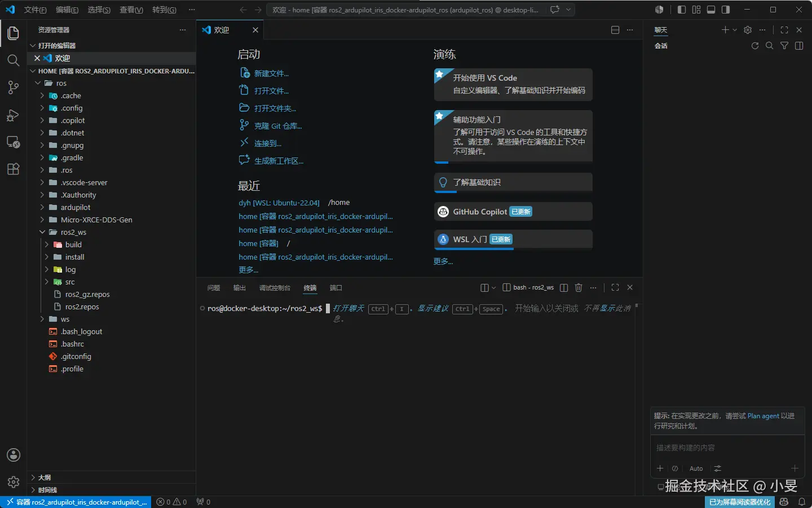Viewport: 812px width, 508px height.
Task: Toggle the chat side-by-side view icon
Action: tap(799, 46)
